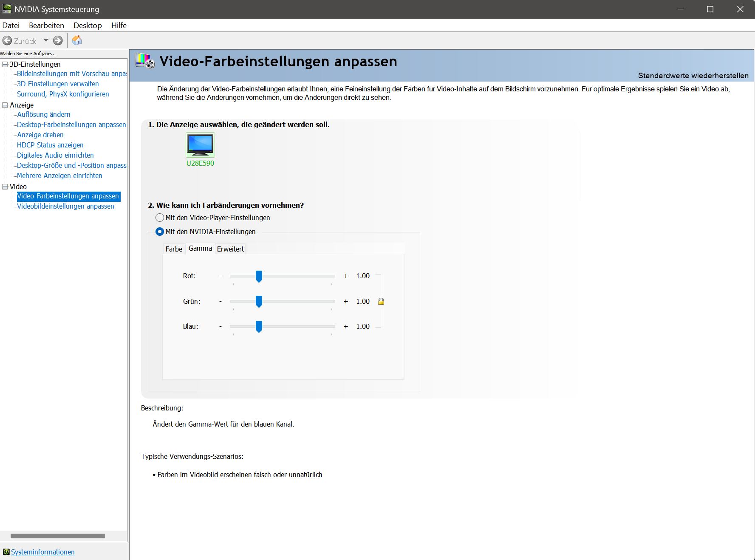Open Anzeige drehen
This screenshot has height=560, width=755.
coord(40,135)
